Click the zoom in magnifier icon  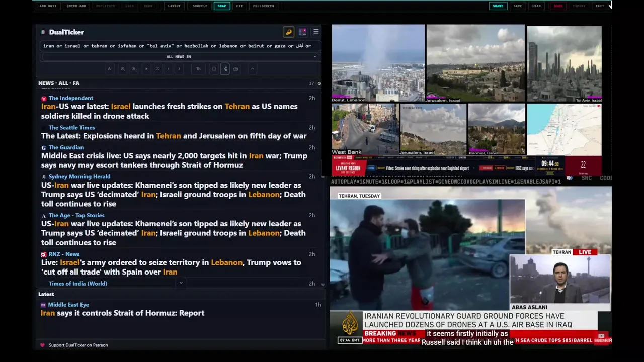(133, 69)
